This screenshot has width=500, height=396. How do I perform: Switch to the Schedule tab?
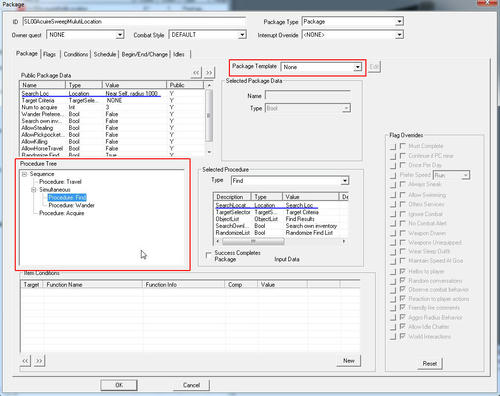[105, 54]
